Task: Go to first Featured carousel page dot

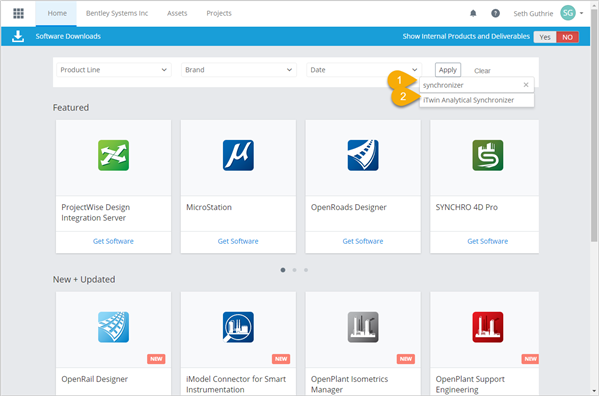Action: (283, 270)
